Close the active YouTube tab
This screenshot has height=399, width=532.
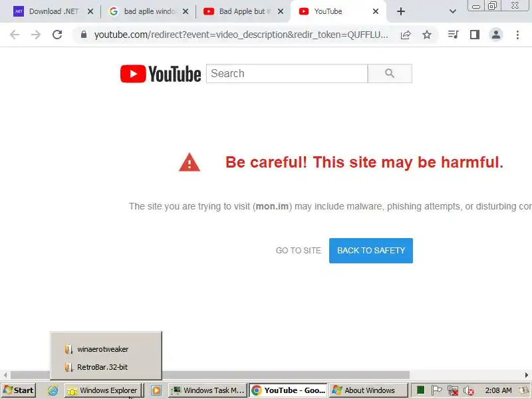coord(375,11)
